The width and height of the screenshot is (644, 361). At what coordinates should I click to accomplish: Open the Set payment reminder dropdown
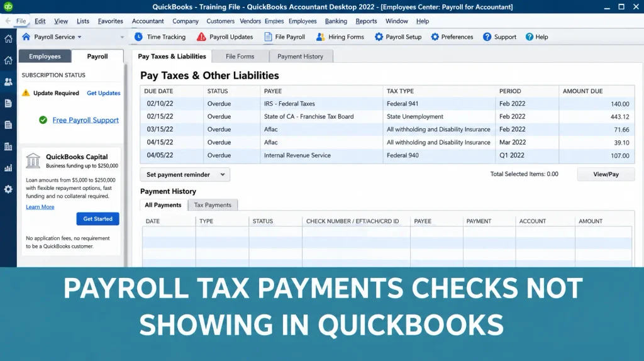tap(185, 175)
